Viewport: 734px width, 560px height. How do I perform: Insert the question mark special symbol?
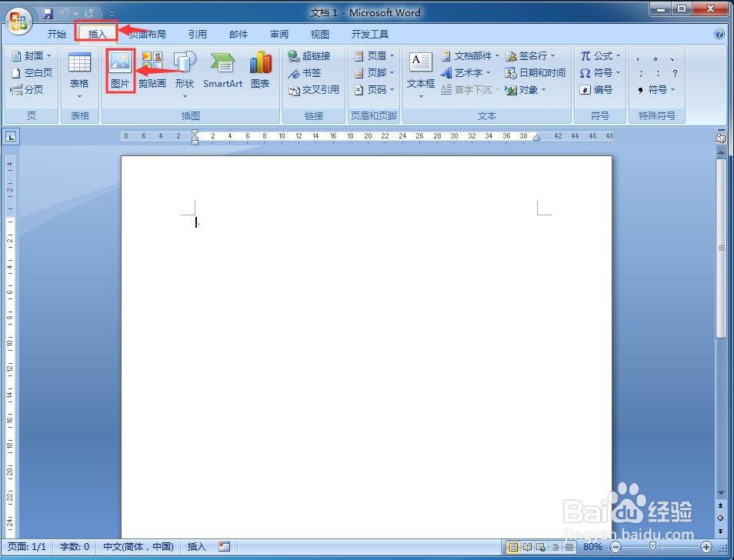click(x=675, y=73)
